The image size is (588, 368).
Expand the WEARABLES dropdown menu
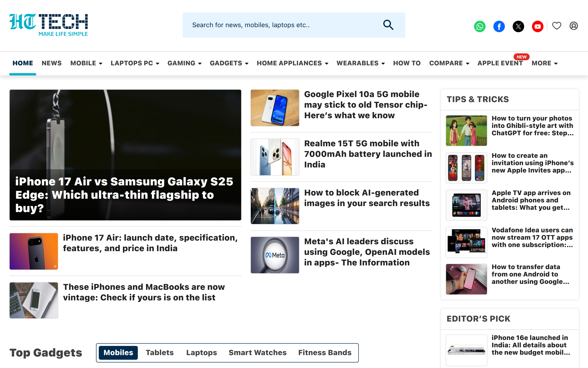361,63
